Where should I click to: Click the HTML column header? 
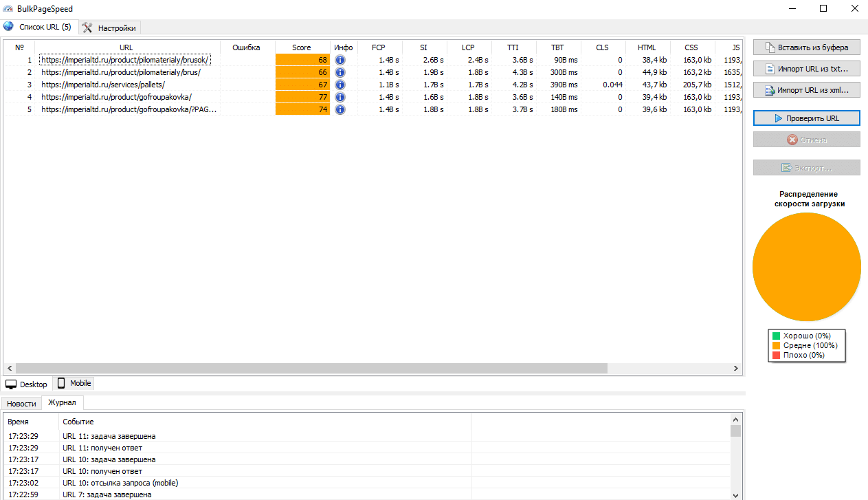point(647,47)
